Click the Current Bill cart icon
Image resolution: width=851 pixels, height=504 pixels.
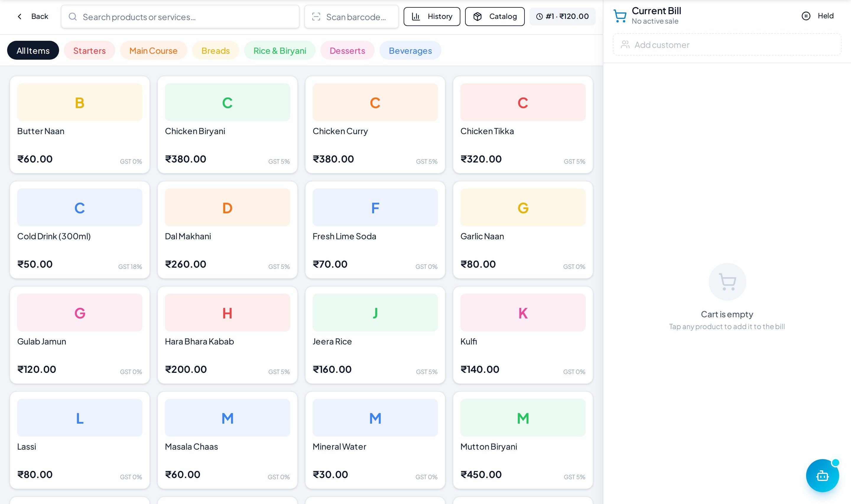[620, 16]
